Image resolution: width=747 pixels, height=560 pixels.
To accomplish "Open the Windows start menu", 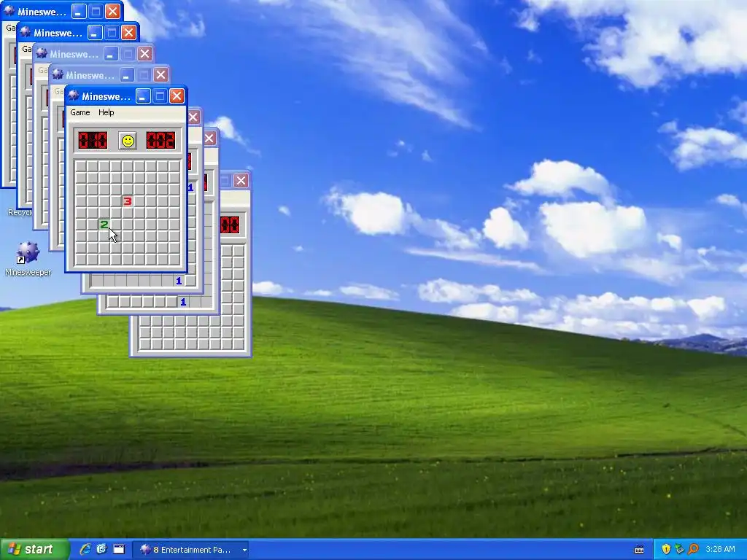I will tap(34, 550).
